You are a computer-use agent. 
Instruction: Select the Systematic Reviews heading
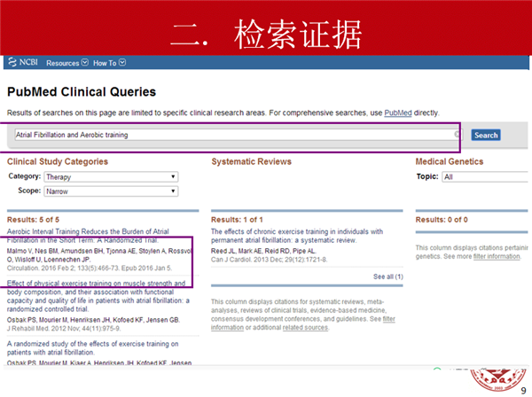point(252,161)
